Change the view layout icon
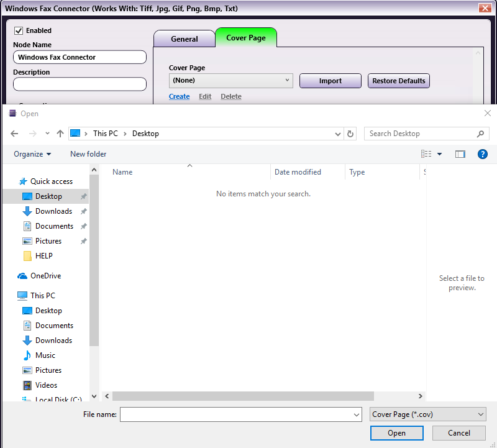The width and height of the screenshot is (497, 448). [426, 154]
